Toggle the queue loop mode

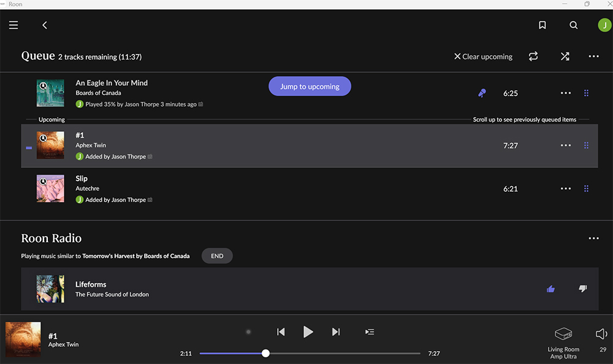coord(533,56)
